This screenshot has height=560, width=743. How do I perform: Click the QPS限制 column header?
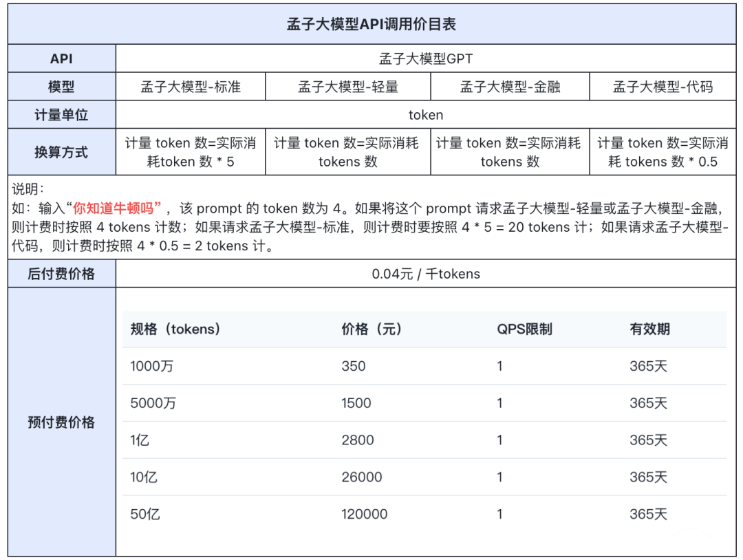click(x=524, y=329)
